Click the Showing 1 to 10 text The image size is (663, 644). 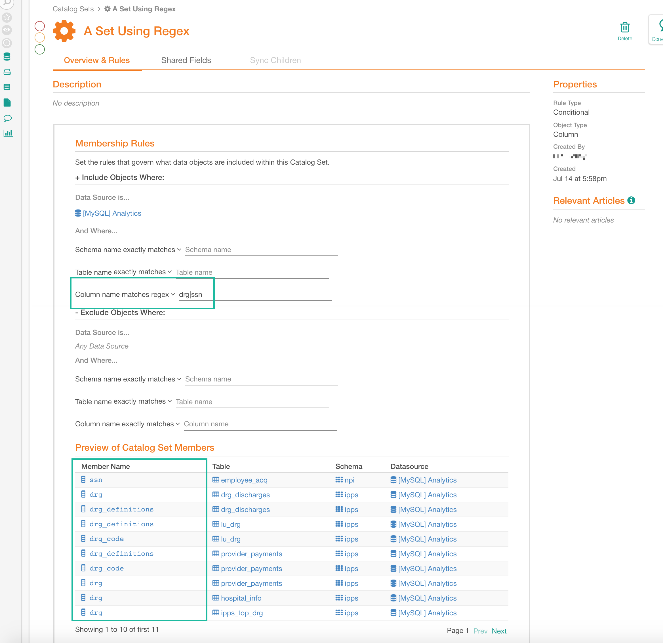pos(117,630)
